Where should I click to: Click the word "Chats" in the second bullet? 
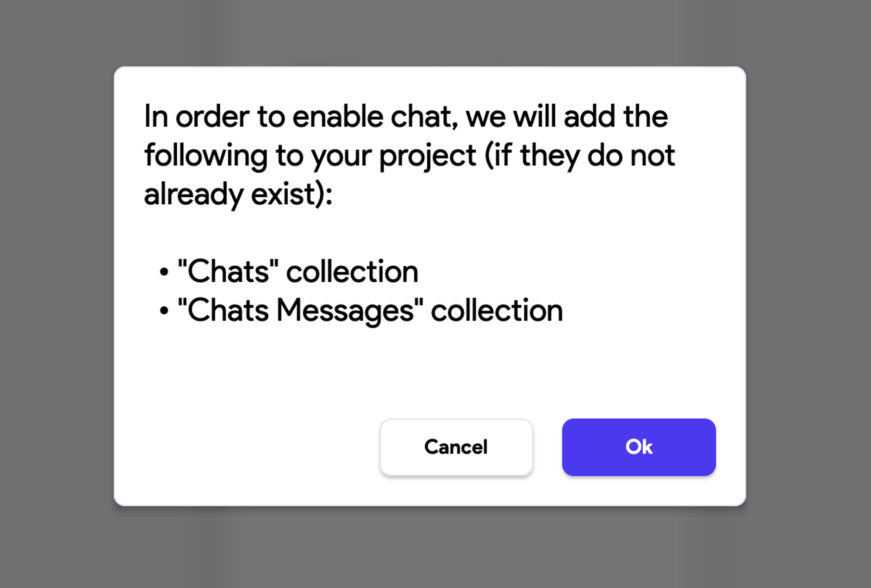click(228, 311)
